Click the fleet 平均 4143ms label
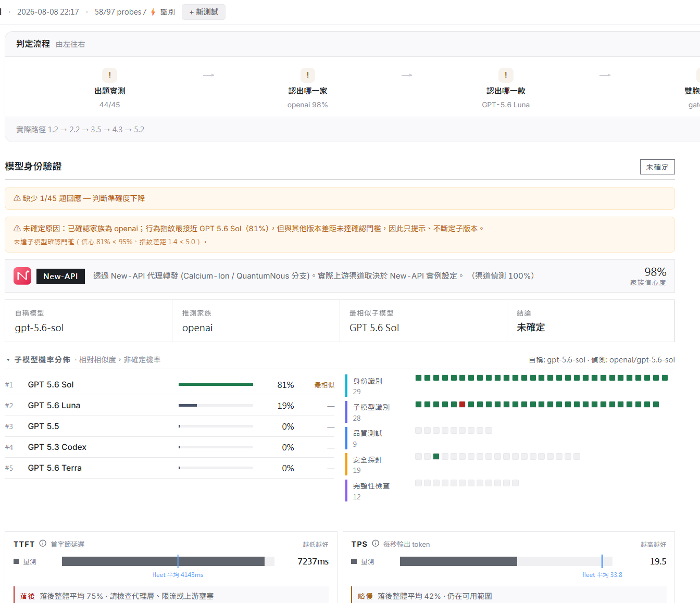Screen dimensions: 700x603 click(x=178, y=575)
